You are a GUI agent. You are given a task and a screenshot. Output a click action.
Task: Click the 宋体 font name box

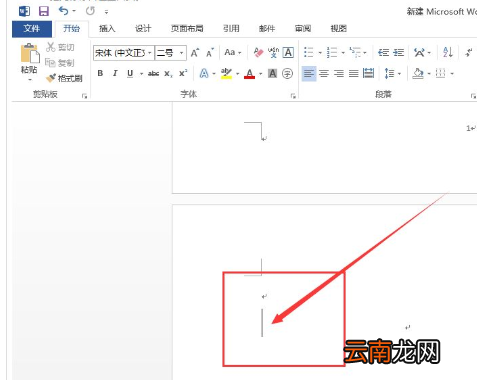(x=120, y=53)
